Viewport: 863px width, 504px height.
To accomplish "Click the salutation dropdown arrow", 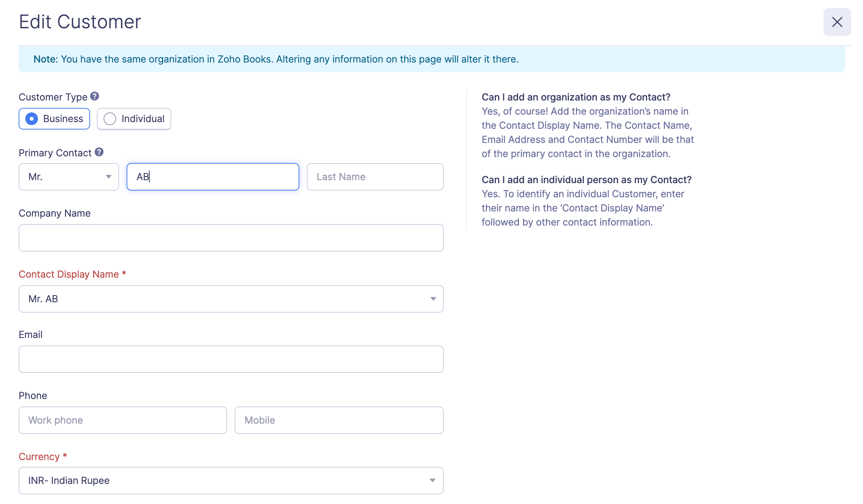I will 108,177.
